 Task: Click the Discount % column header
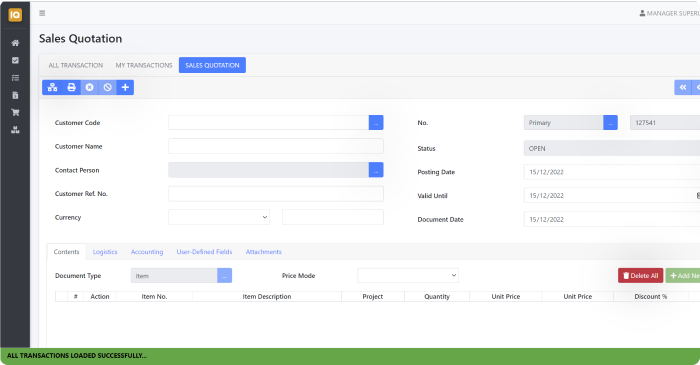[651, 297]
